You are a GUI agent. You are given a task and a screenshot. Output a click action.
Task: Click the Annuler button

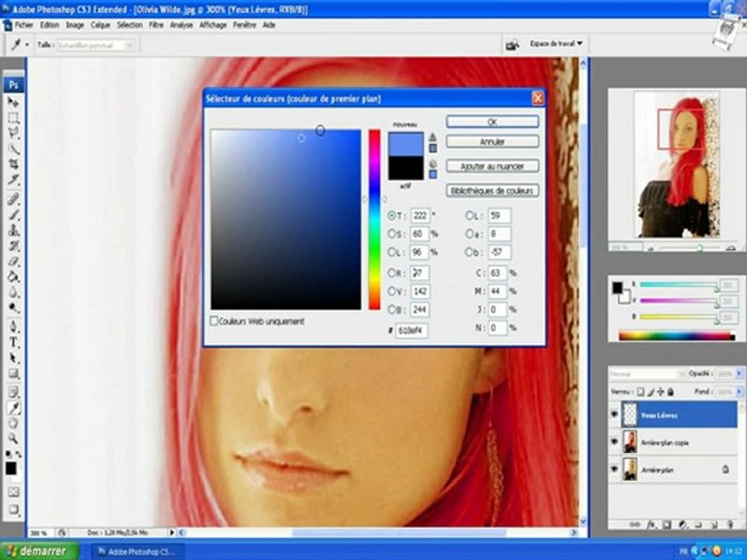(x=493, y=142)
